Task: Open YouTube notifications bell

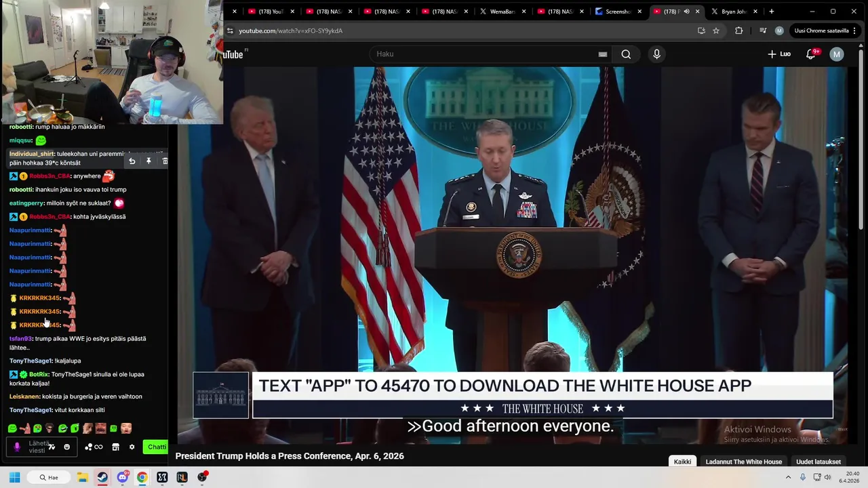Action: [811, 54]
